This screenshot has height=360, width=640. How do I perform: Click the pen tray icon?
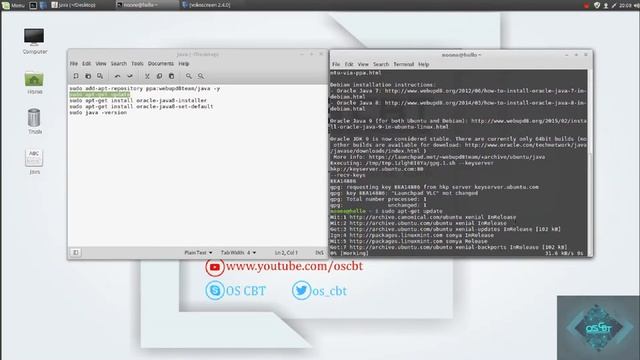click(x=614, y=5)
